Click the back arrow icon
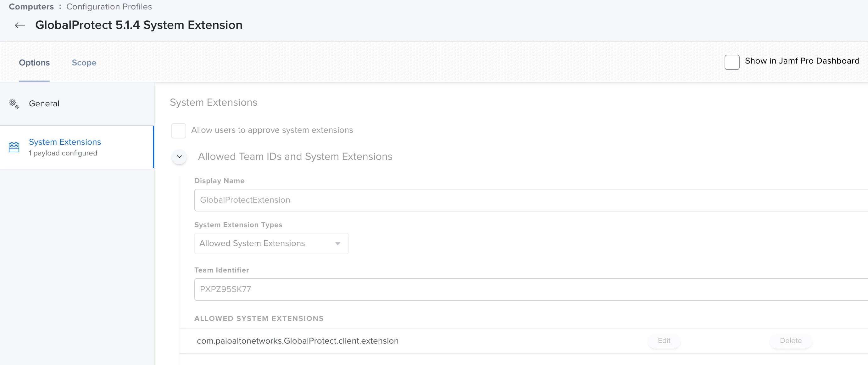Viewport: 868px width, 365px height. [x=20, y=25]
